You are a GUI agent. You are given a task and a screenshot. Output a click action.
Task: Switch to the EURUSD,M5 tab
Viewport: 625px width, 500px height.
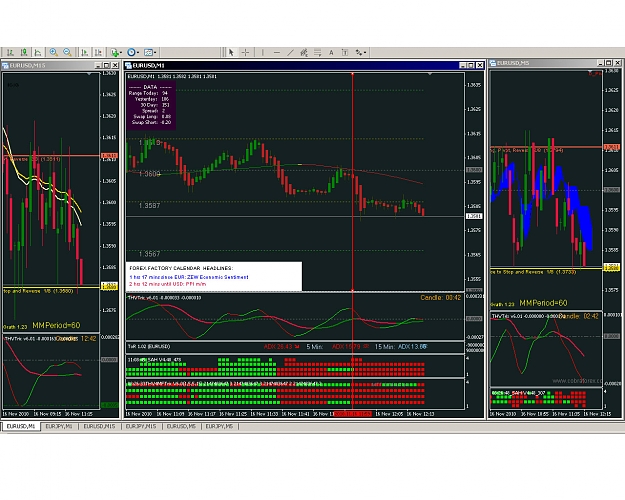[x=181, y=427]
